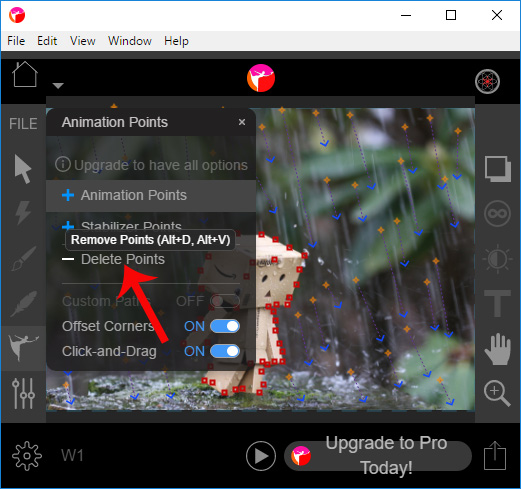Select the lightning bolt tool
521x489 pixels.
[x=23, y=213]
